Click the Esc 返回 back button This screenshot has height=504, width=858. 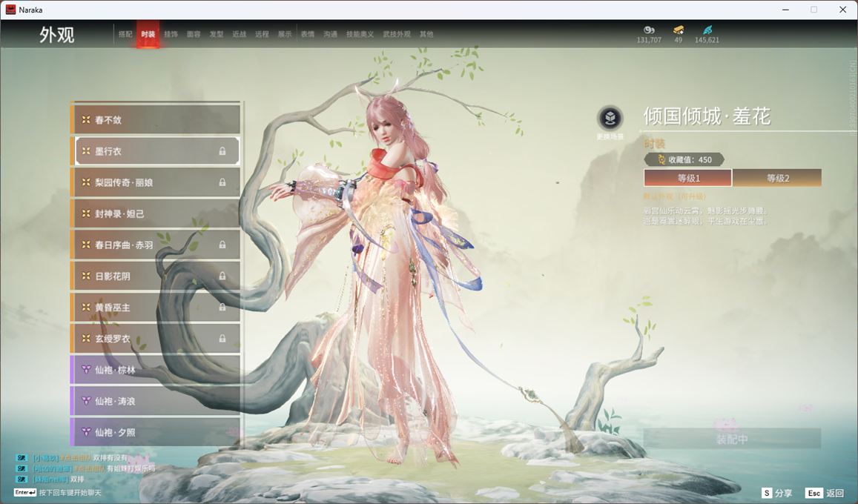coord(825,493)
